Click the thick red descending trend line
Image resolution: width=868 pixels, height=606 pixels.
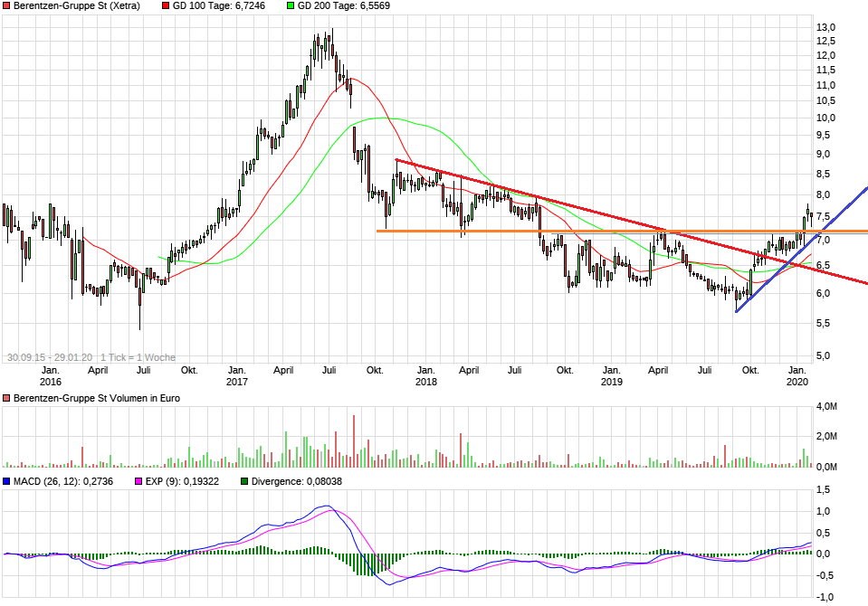pos(632,222)
